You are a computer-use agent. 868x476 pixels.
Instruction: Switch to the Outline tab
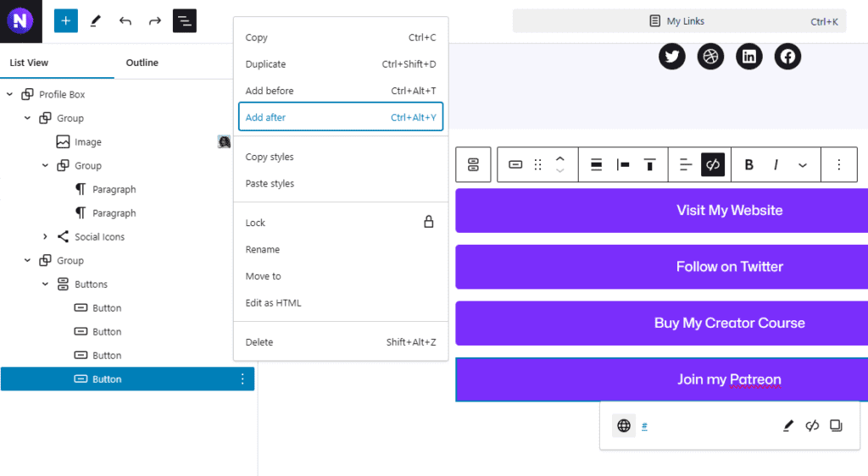pos(142,63)
